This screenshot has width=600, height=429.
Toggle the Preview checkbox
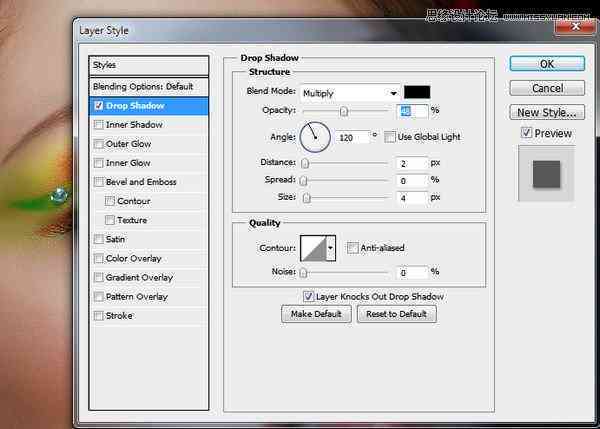[x=526, y=133]
